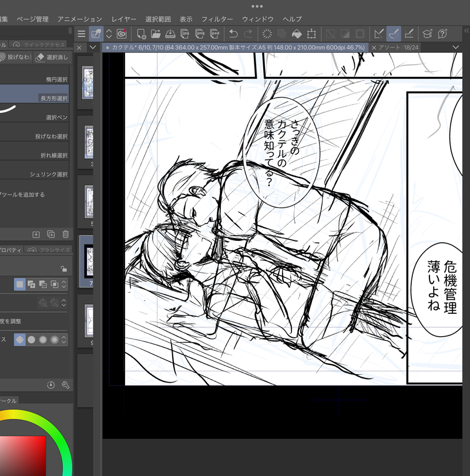This screenshot has height=476, width=470.
Task: Toggle snap to grid
Action: (409, 33)
